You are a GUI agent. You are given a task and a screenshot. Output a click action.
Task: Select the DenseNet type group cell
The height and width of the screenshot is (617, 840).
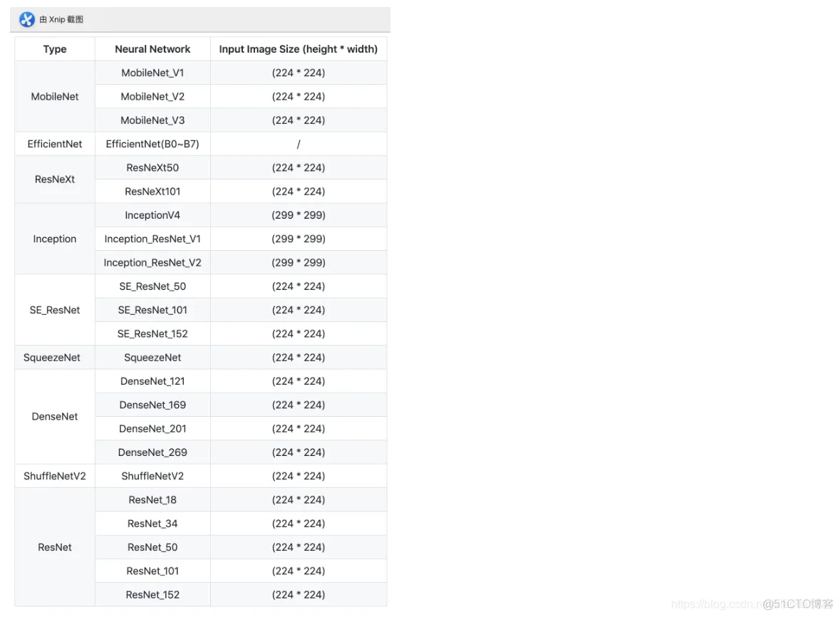tap(55, 417)
